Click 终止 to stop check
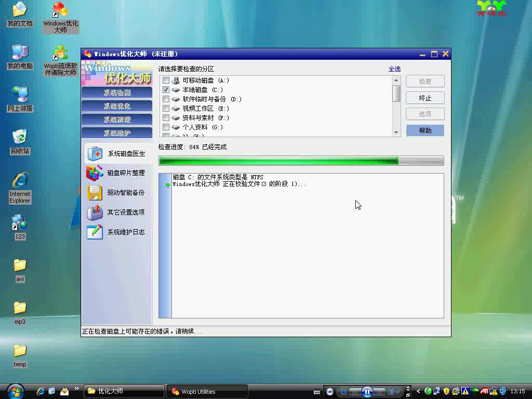The height and width of the screenshot is (399, 532). [425, 98]
